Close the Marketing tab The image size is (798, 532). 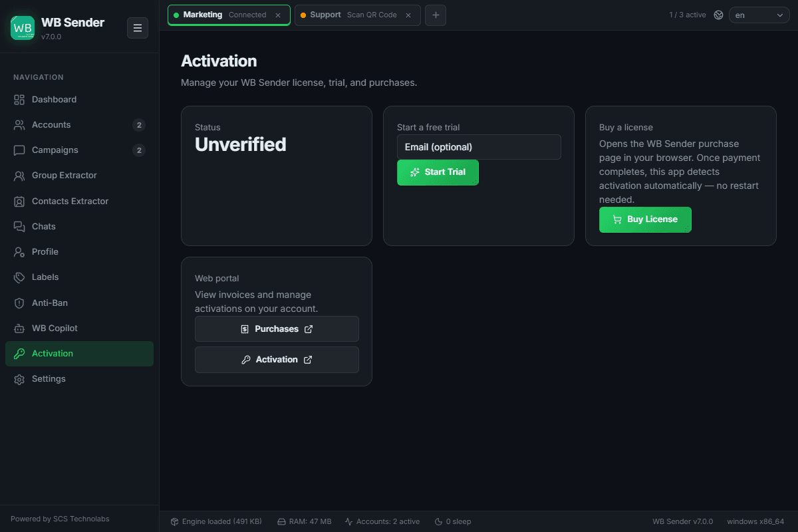pyautogui.click(x=278, y=15)
